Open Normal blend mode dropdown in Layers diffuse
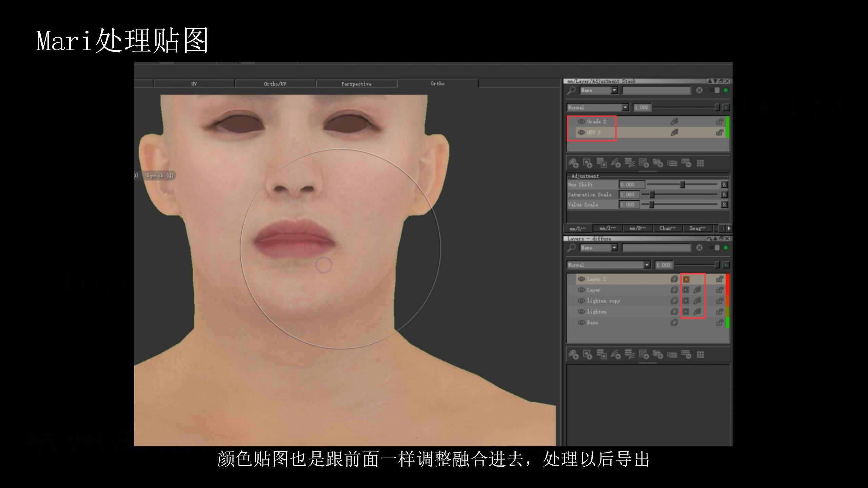This screenshot has height=488, width=868. 609,265
